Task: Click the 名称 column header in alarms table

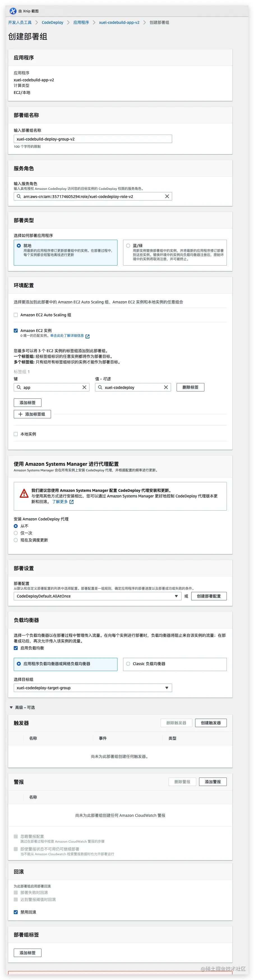Action: [33, 797]
